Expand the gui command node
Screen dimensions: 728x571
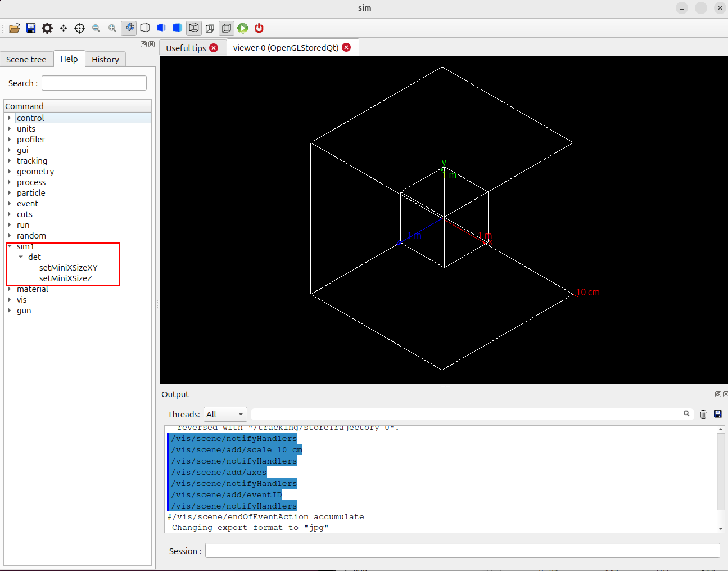(x=10, y=150)
